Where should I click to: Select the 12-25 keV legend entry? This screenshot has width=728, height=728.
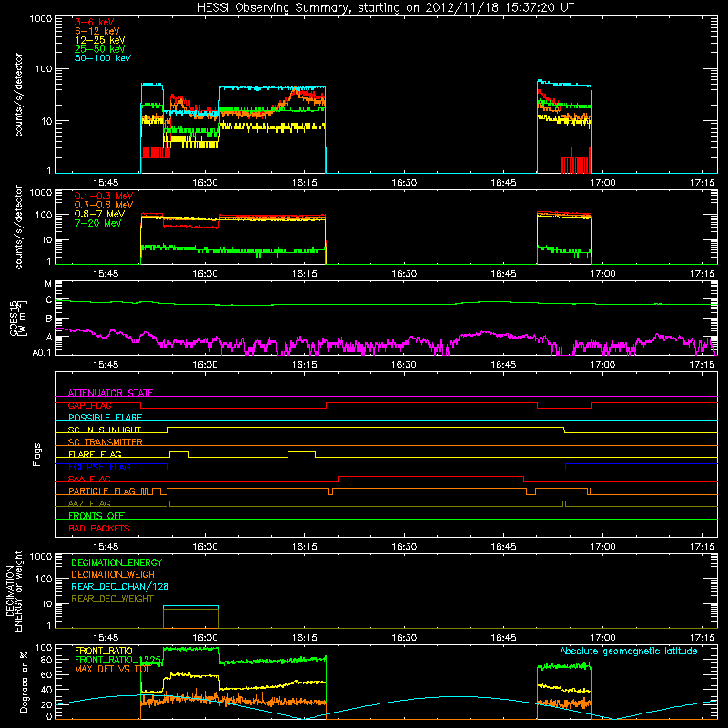pyautogui.click(x=99, y=40)
